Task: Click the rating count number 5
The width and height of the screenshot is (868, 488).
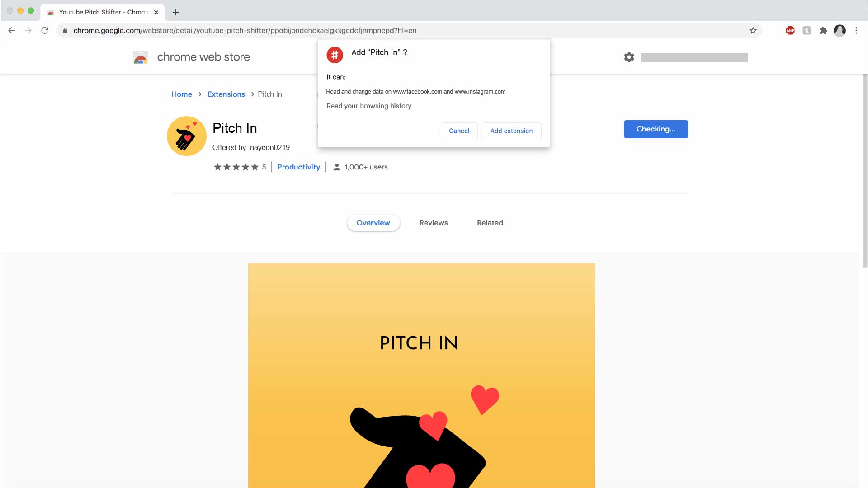Action: tap(264, 167)
